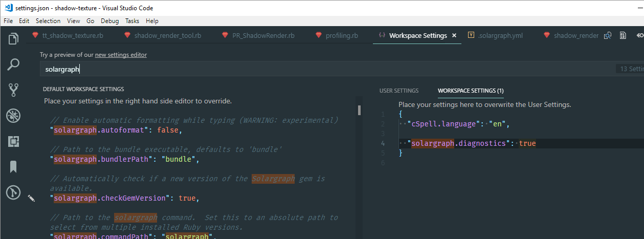644x239 pixels.
Task: Open Source Control view in activity bar
Action: coord(13,90)
